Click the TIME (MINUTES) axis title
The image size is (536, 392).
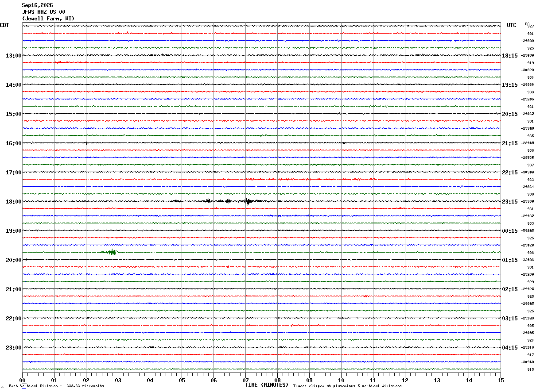pos(267,385)
